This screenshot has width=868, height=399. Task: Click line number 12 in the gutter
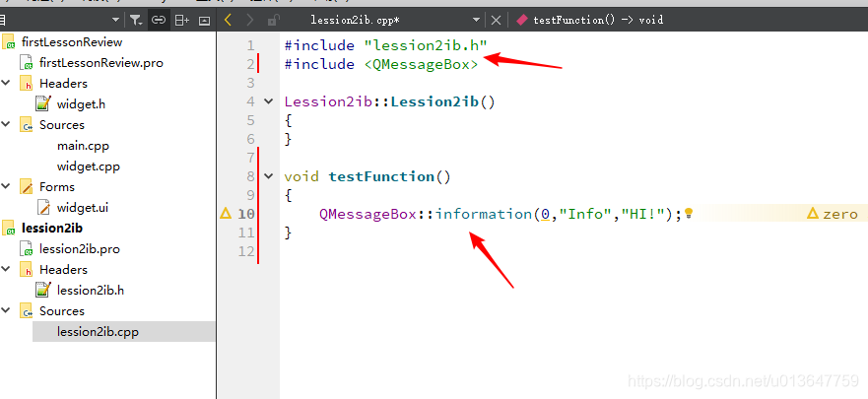pos(246,251)
